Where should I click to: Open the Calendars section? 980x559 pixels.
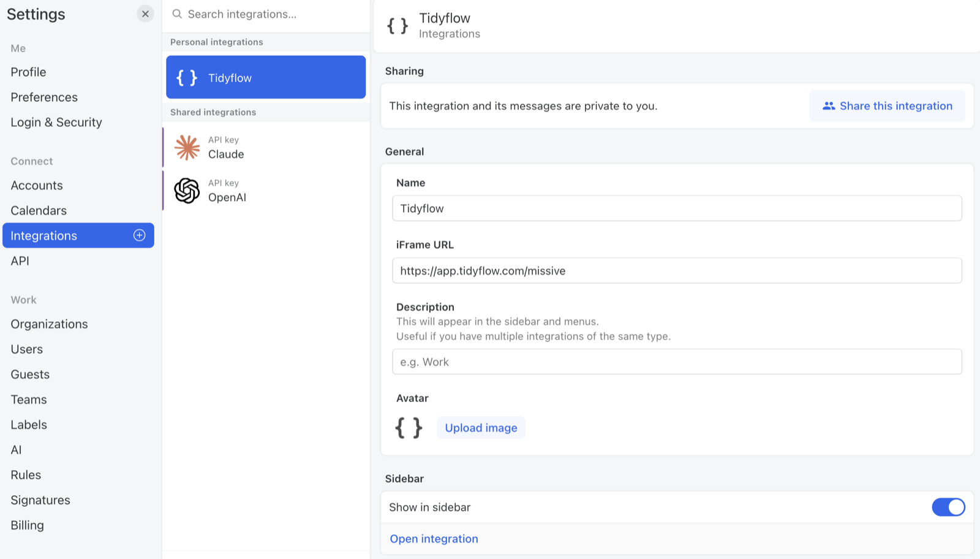pos(39,211)
